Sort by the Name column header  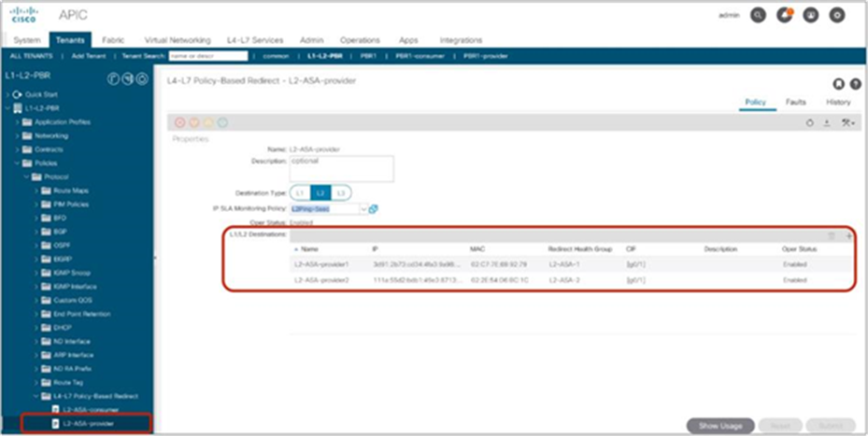[309, 249]
